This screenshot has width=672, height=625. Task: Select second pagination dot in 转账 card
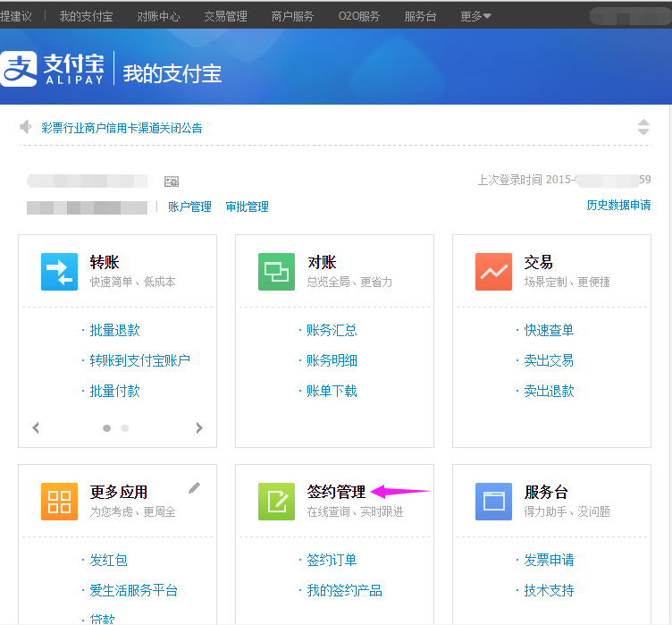pos(124,428)
